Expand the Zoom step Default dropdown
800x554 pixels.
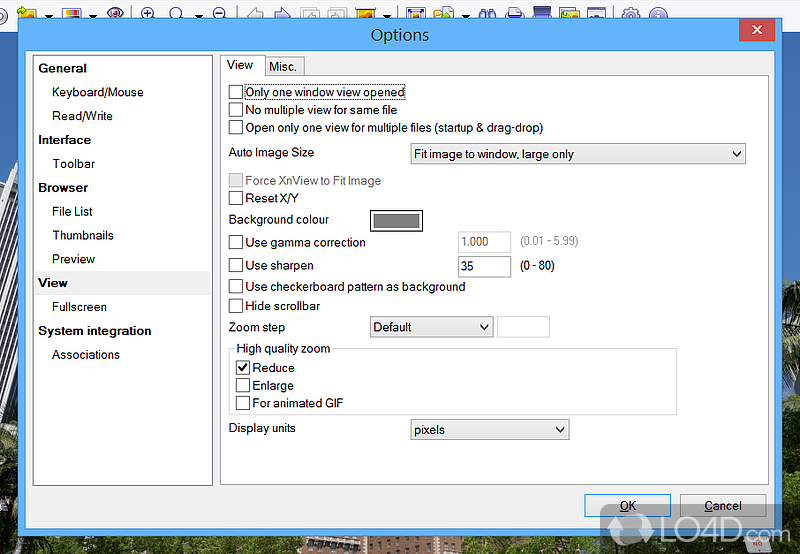coord(431,327)
